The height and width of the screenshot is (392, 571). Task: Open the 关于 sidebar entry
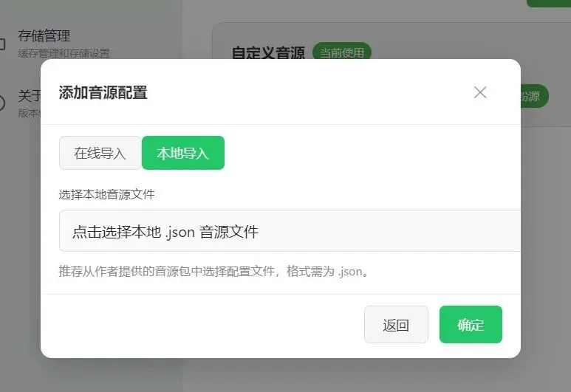[x=30, y=96]
